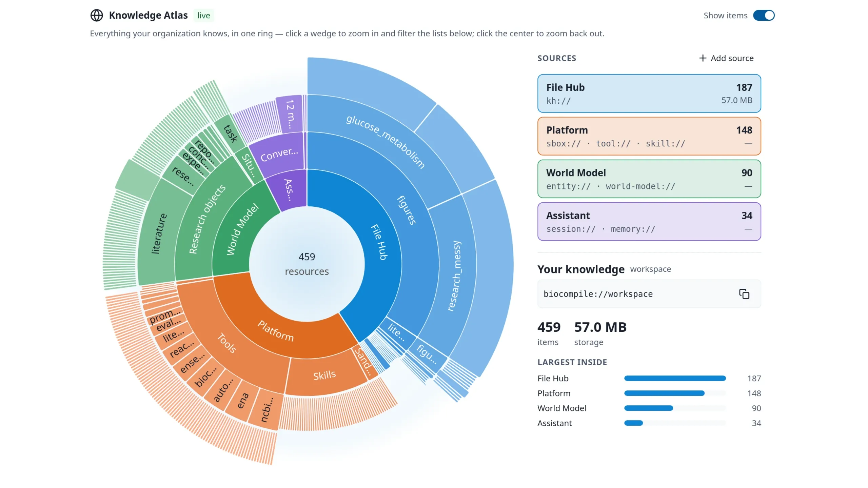
Task: Select the ena tool wedge
Action: [243, 401]
